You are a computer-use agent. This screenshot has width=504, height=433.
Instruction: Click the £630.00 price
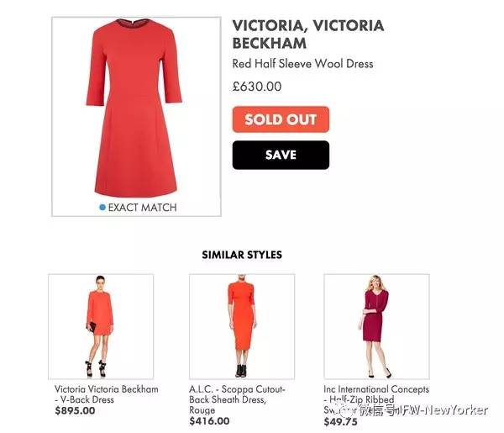point(257,87)
